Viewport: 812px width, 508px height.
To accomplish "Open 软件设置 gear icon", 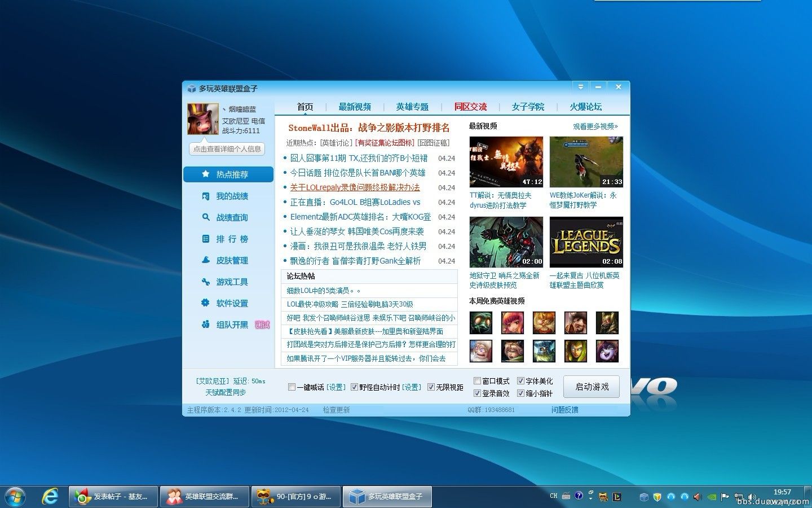I will 206,303.
